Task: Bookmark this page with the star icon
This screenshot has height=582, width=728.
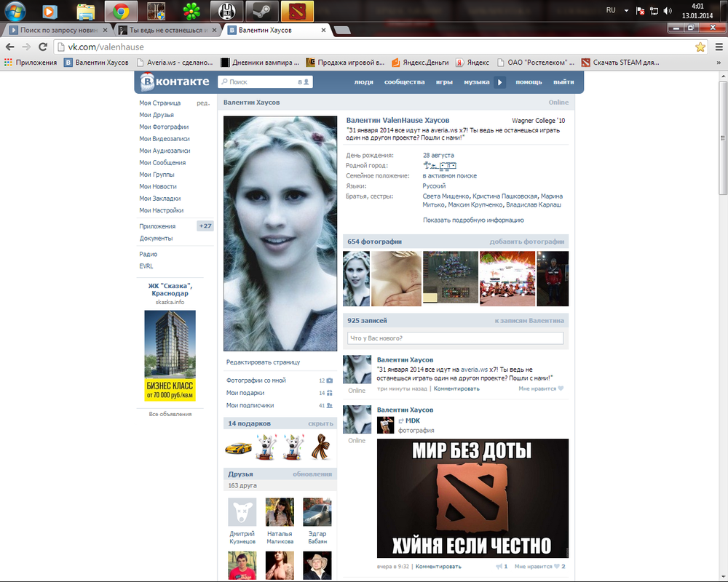Action: click(x=700, y=47)
